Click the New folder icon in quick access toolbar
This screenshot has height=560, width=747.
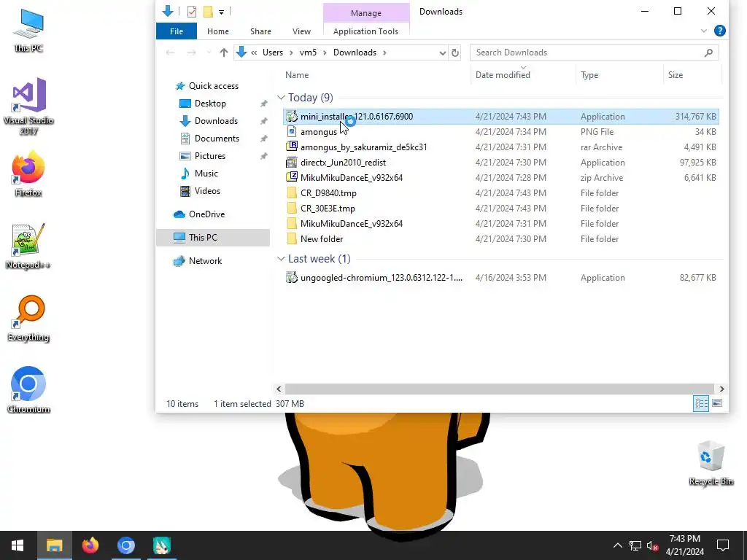(x=208, y=12)
